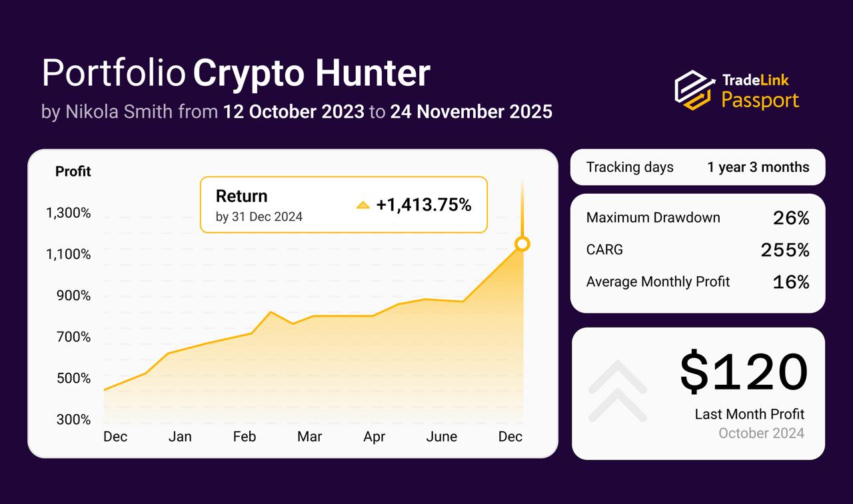Click the TradeLink Passport brand text
Screen dimensions: 853x504
click(760, 91)
